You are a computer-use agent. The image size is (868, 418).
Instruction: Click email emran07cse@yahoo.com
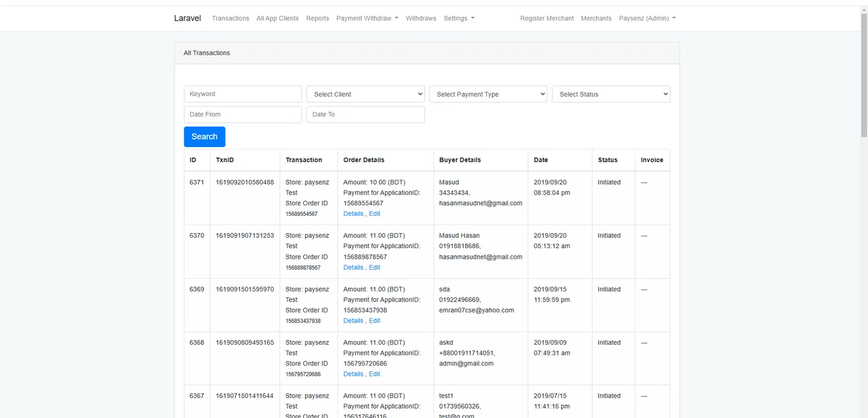(x=476, y=310)
